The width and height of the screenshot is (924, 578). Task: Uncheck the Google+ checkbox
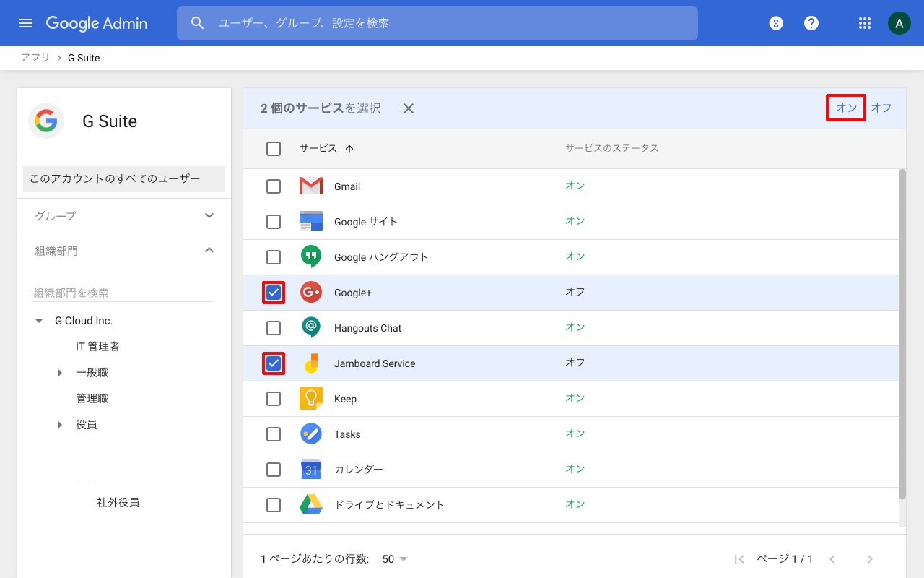point(274,293)
